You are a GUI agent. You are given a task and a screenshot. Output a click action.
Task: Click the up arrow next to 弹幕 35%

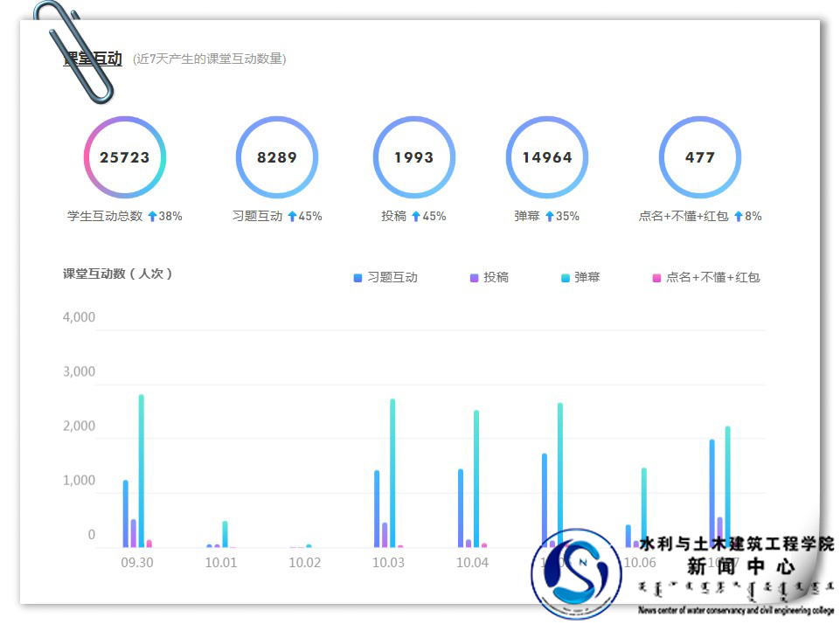(x=550, y=216)
